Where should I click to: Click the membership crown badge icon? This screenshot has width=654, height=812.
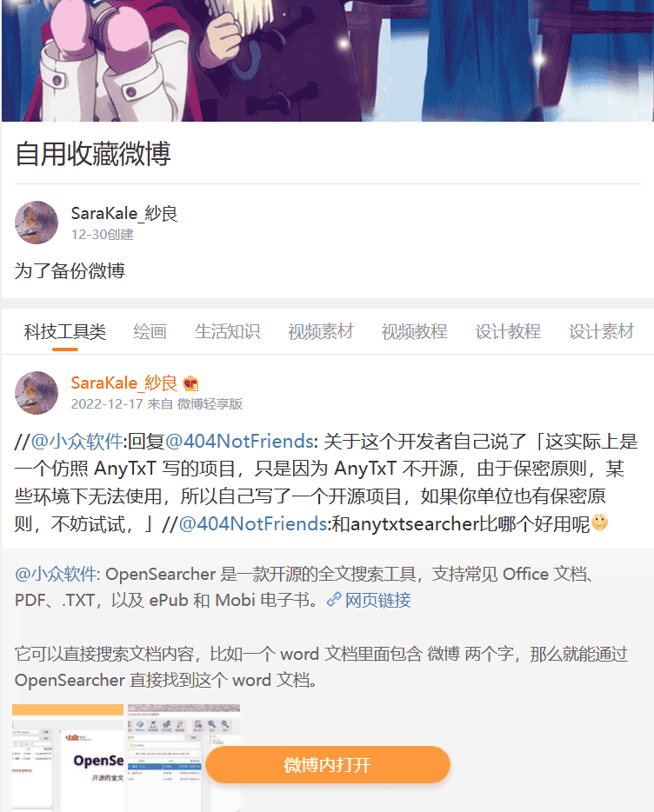pyautogui.click(x=190, y=383)
